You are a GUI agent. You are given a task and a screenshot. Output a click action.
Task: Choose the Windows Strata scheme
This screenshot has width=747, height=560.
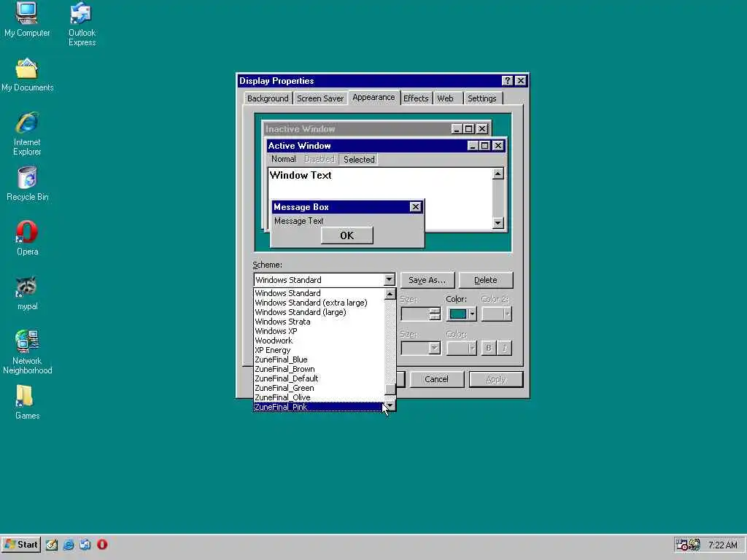click(320, 322)
